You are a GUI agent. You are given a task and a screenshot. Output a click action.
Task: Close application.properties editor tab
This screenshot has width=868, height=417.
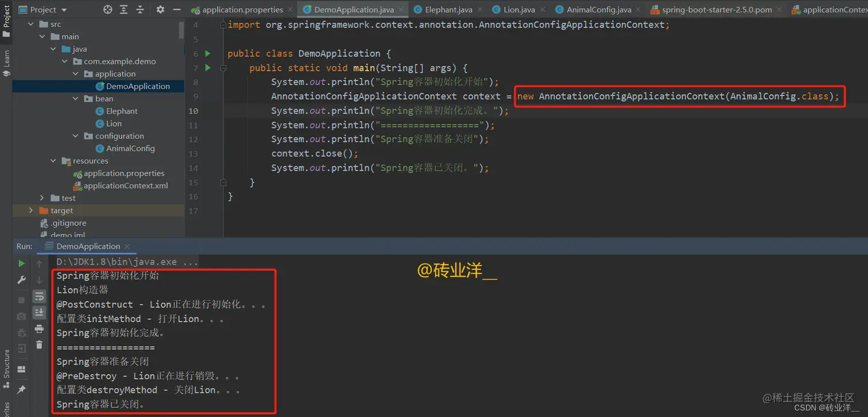coord(292,10)
